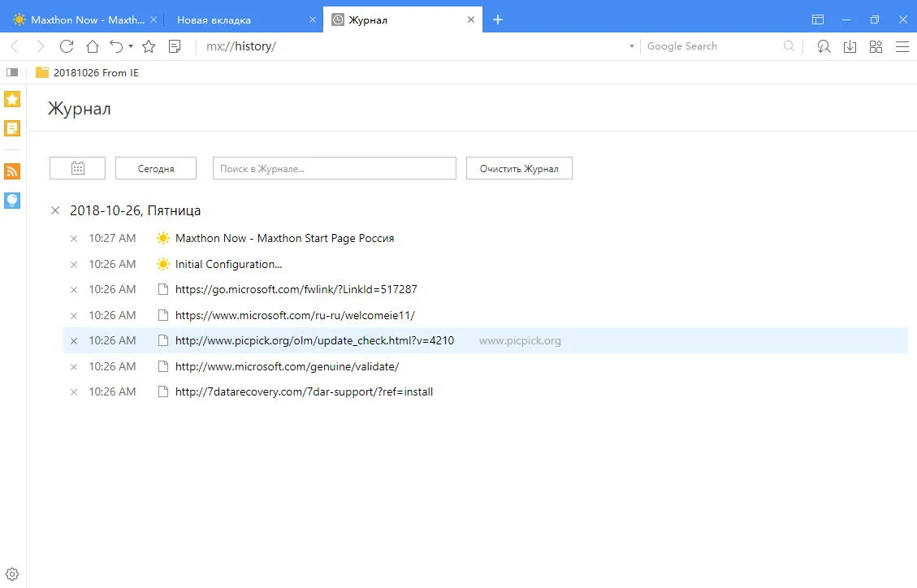Open the extensions grid icon
Screen dimensions: 917x588
click(876, 46)
